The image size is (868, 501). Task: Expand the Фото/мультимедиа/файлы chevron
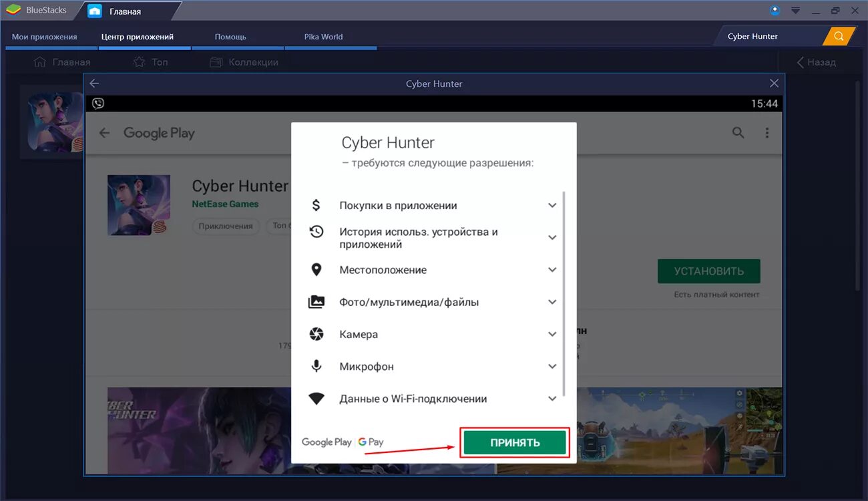[552, 302]
